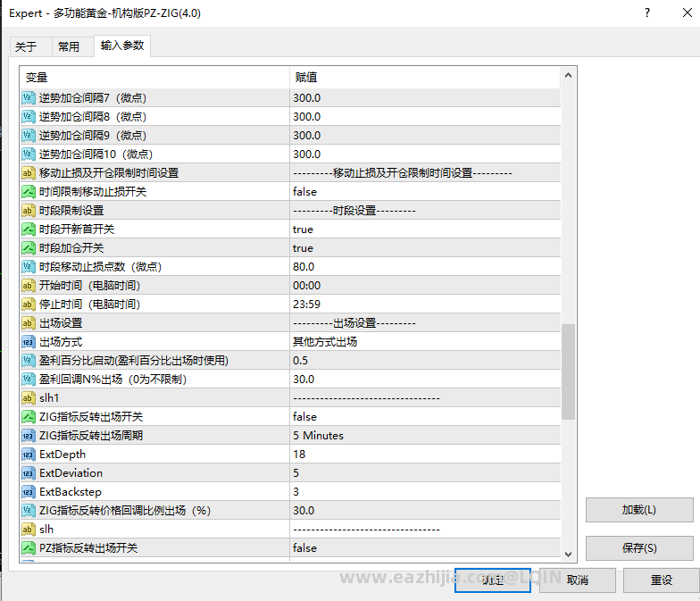The image size is (700, 601).
Task: Select ---------出场设置--------- value cell
Action: click(425, 323)
